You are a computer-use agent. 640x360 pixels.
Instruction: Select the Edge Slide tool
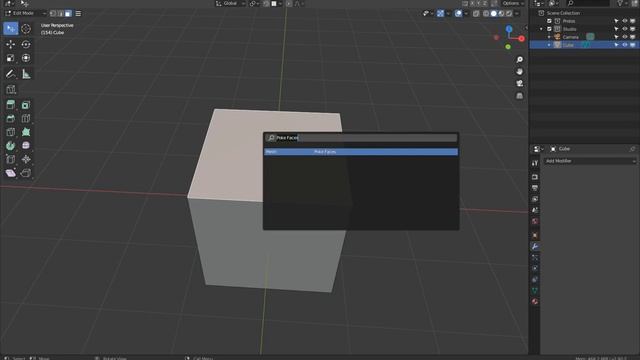11,159
